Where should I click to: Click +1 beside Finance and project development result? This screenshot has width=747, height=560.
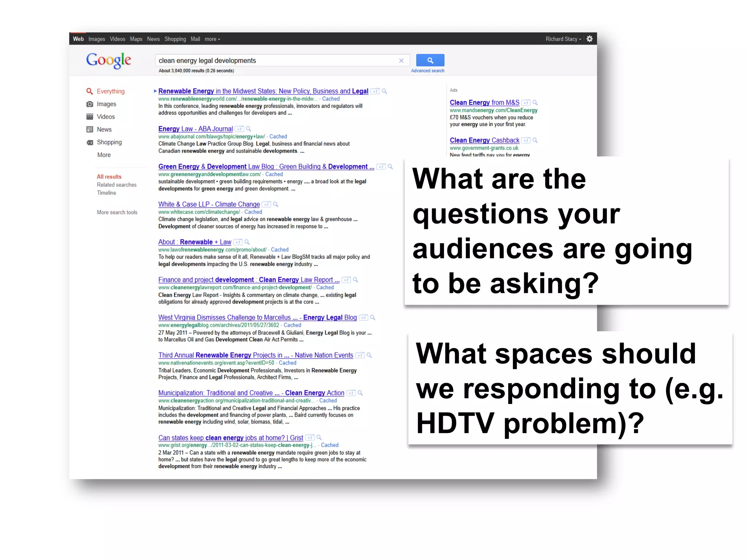pyautogui.click(x=347, y=280)
